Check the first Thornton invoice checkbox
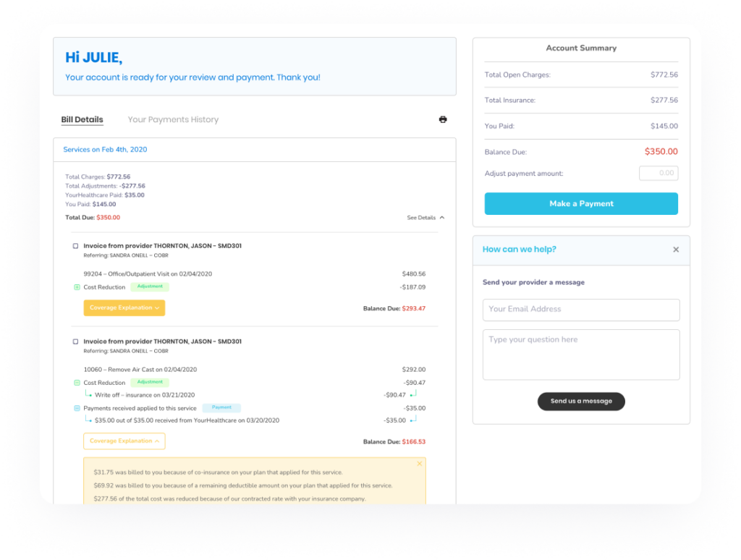The image size is (741, 560). 75,245
